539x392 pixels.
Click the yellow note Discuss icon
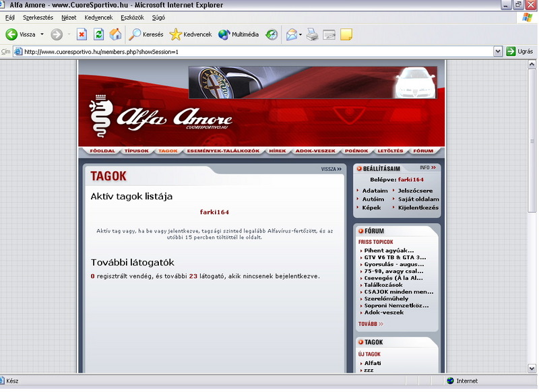coord(346,34)
